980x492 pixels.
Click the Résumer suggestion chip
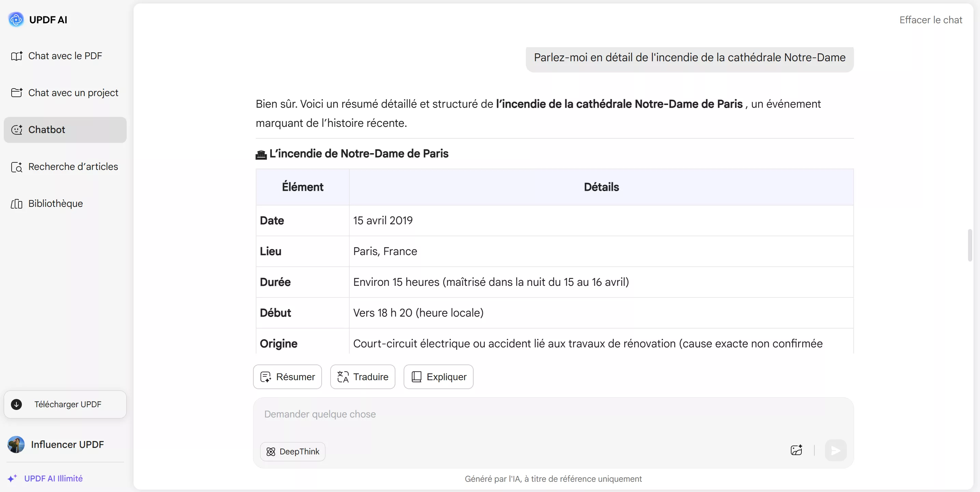point(287,377)
